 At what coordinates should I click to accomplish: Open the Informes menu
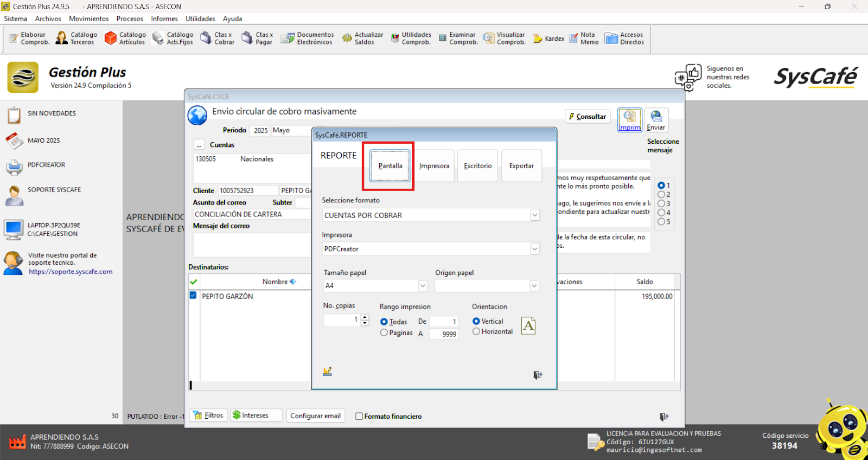pos(164,18)
